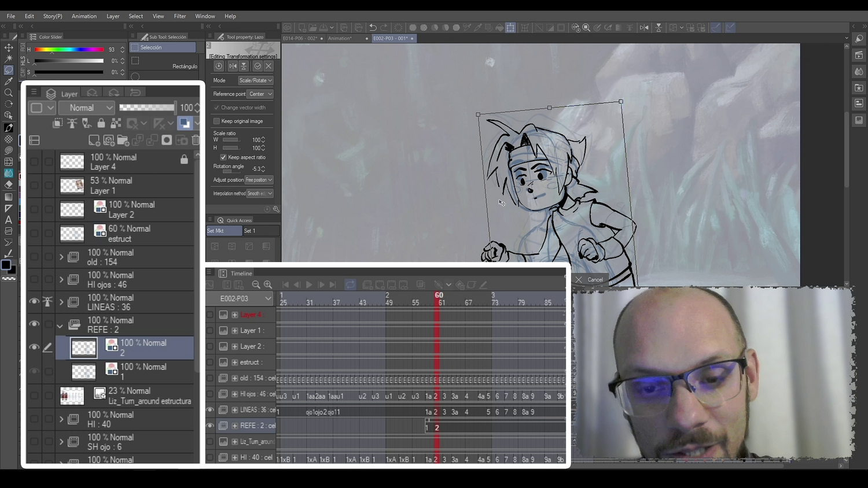Uncheck Keep aspect ratio checkbox

[x=223, y=157]
